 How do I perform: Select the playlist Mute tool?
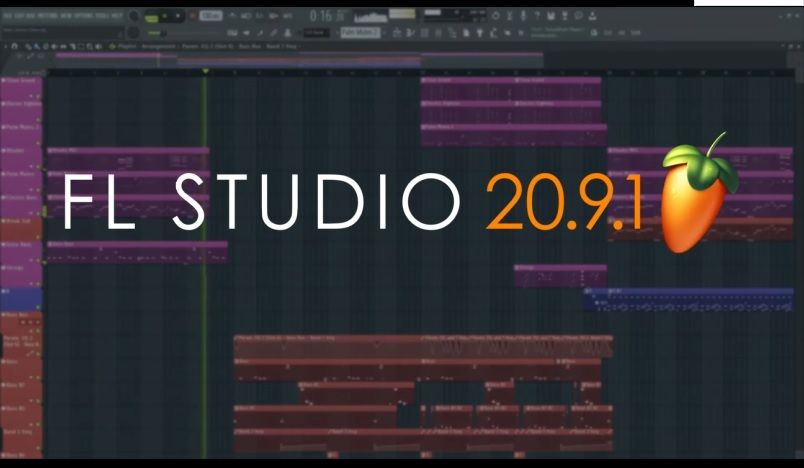coord(54,46)
